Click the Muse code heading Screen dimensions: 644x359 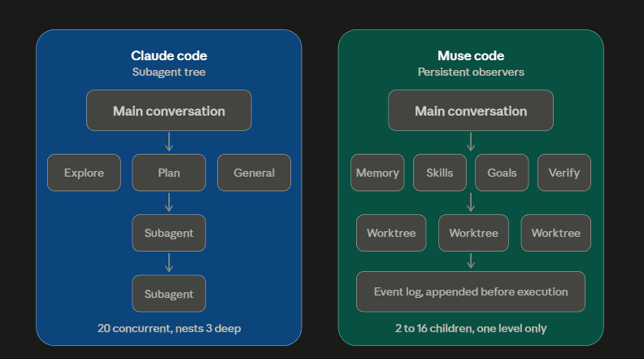click(x=471, y=55)
